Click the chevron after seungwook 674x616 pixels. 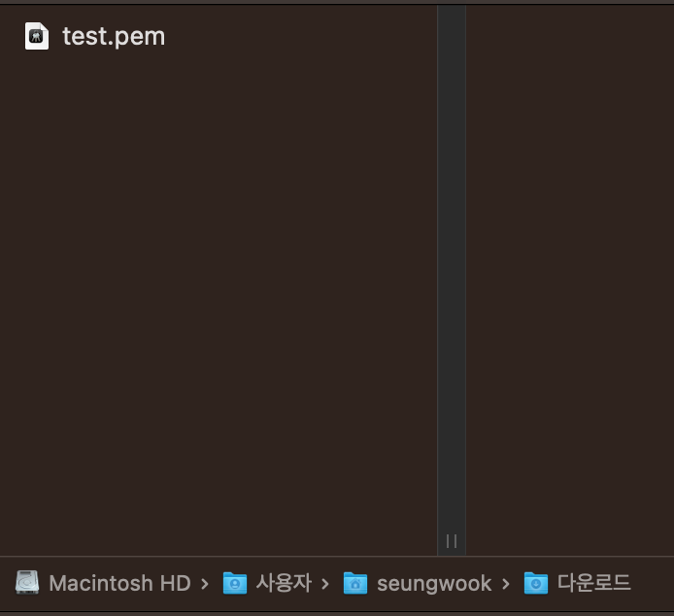[506, 584]
